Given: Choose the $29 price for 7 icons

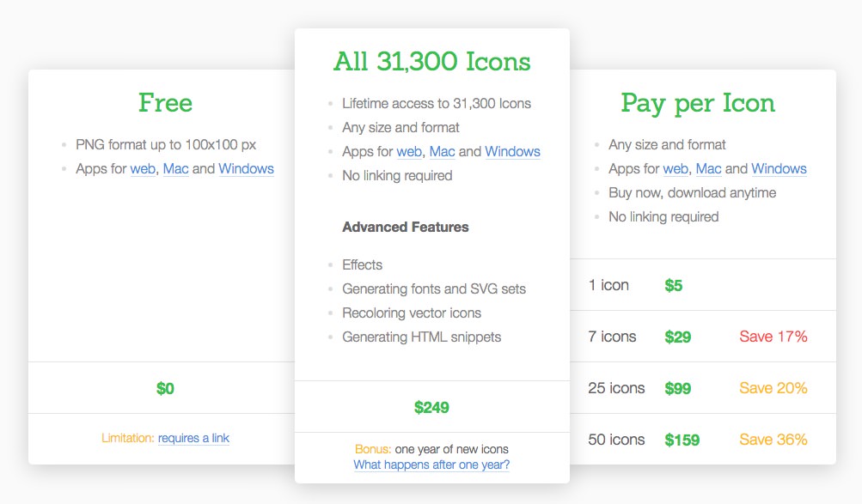Looking at the screenshot, I should [x=678, y=337].
